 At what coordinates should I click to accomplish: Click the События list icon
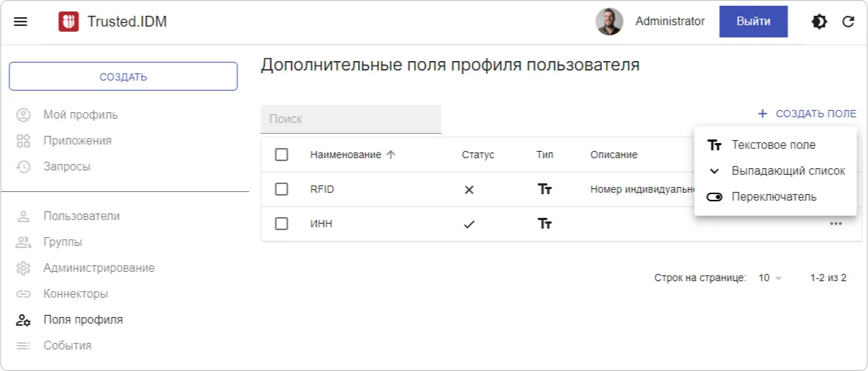click(x=23, y=346)
